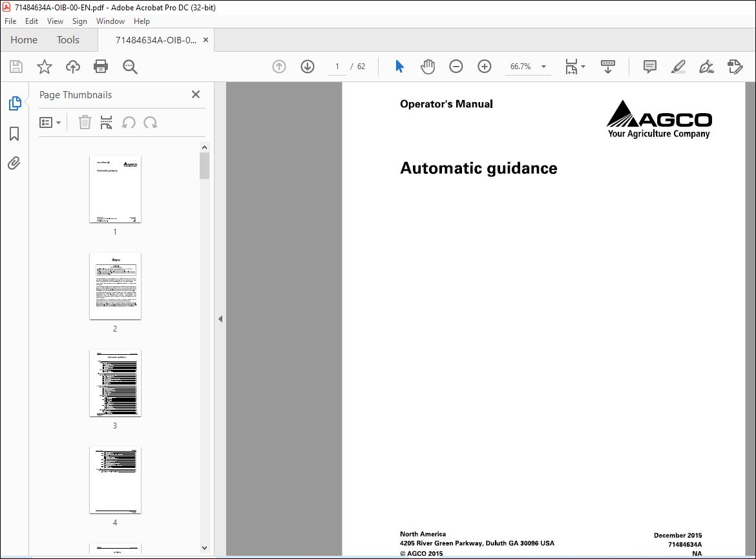Open the View menu
Screen dimensions: 756x559
[55, 21]
